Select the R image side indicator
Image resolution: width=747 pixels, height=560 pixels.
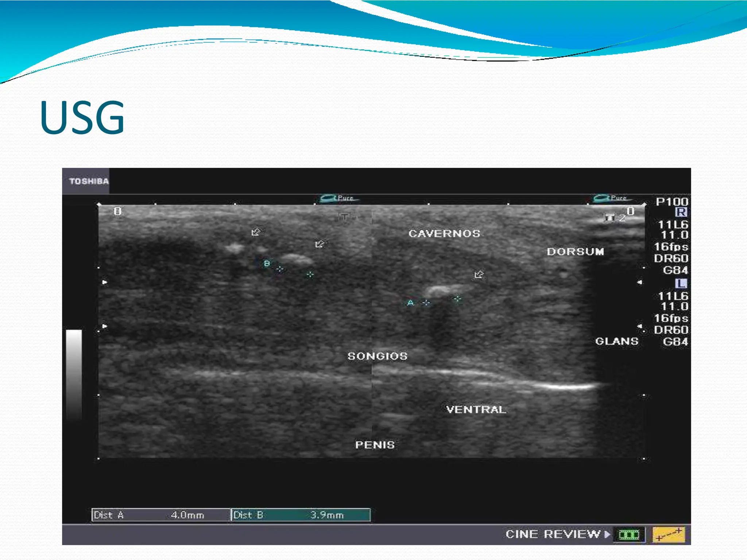click(x=681, y=212)
